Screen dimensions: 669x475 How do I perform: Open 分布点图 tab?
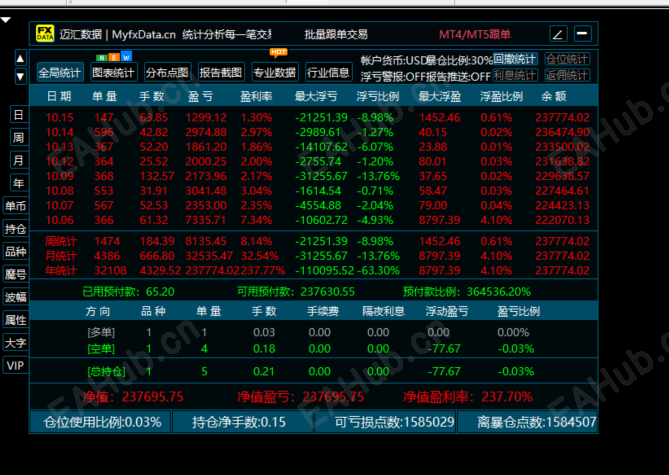click(167, 73)
